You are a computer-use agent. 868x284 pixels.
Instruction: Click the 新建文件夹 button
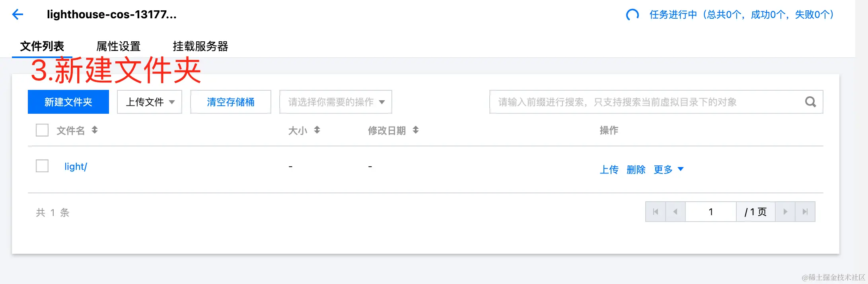(68, 102)
